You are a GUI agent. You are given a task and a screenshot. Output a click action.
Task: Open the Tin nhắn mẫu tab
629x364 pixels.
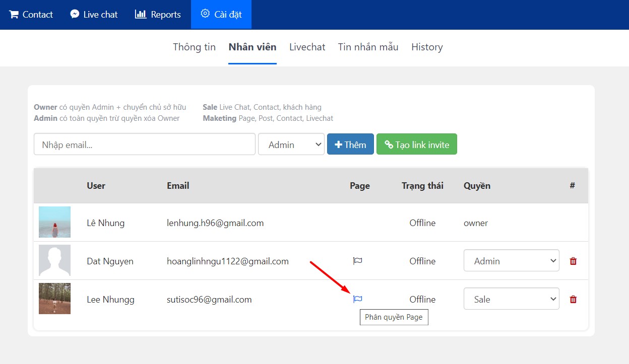(368, 47)
